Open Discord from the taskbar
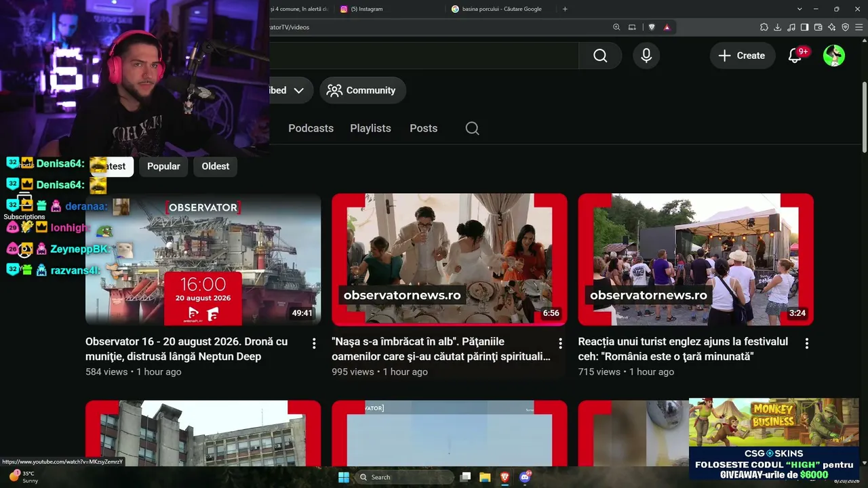Screen dimensions: 868x488 [525, 477]
